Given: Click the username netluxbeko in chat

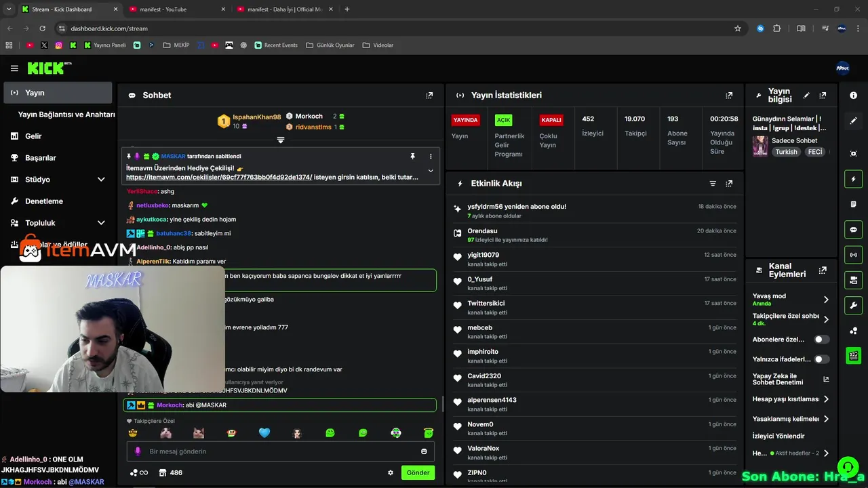Looking at the screenshot, I should pos(153,205).
